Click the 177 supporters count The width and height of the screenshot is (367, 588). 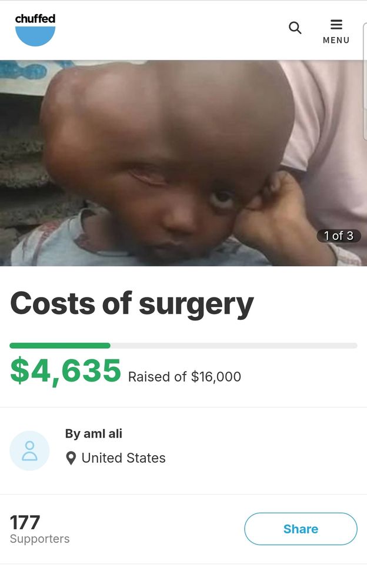click(25, 522)
